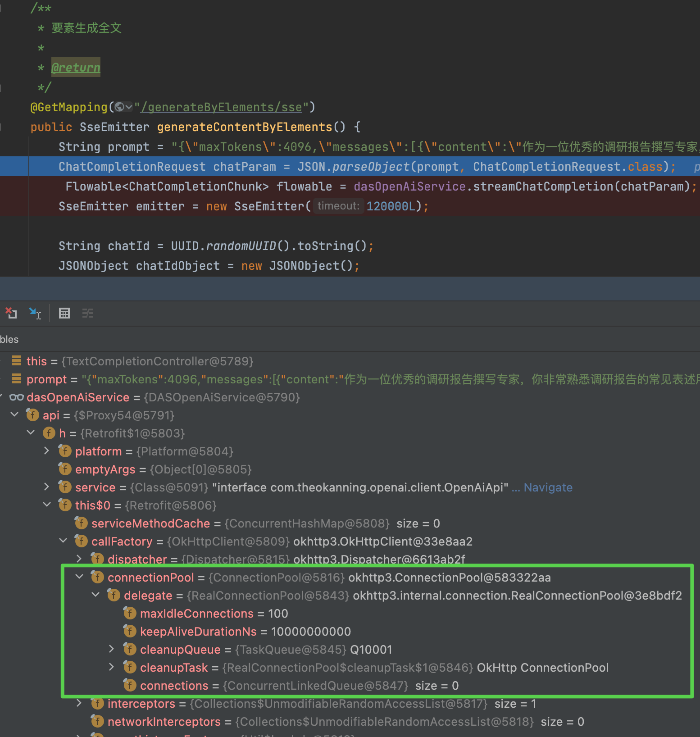The image size is (700, 737).
Task: Click the 'String prompt' declaration line
Action: pyautogui.click(x=350, y=147)
